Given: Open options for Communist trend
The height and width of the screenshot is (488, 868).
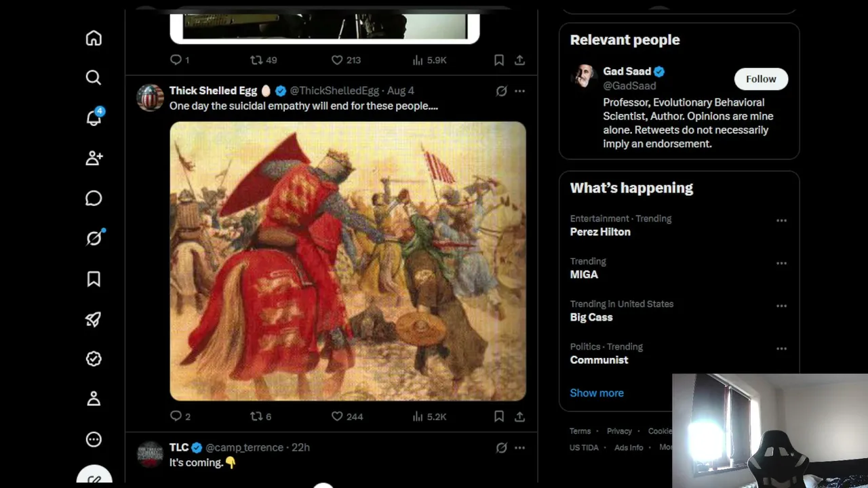Looking at the screenshot, I should click(x=781, y=348).
